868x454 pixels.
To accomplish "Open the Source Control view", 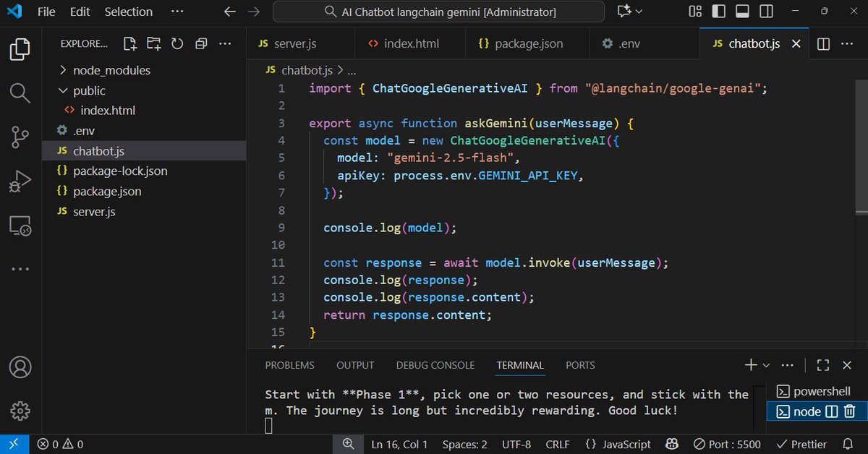I will pyautogui.click(x=20, y=137).
